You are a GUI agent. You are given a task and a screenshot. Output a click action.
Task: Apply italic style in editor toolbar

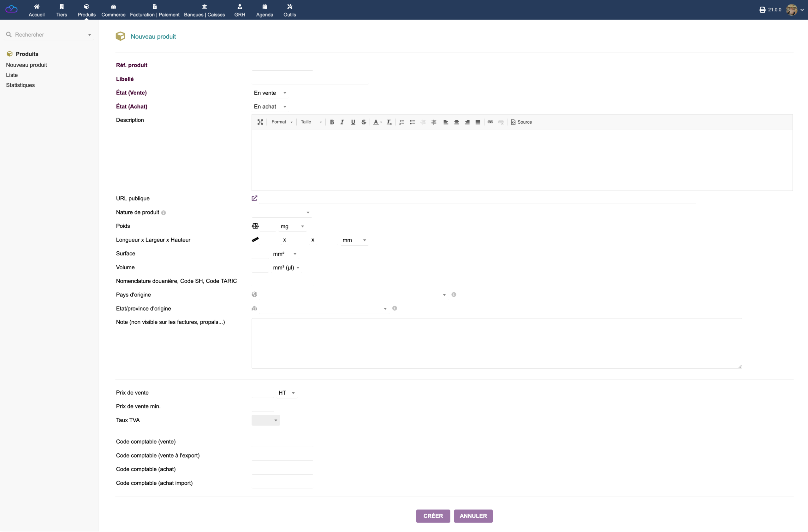point(342,122)
